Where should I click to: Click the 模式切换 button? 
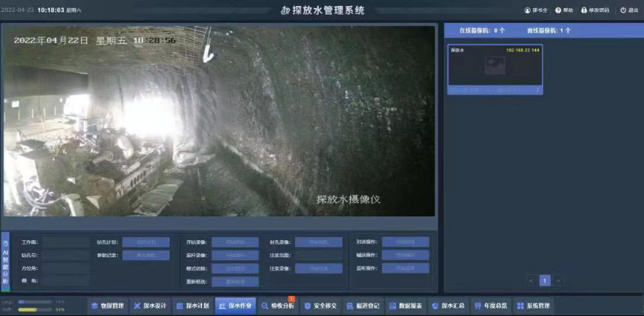pos(235,269)
